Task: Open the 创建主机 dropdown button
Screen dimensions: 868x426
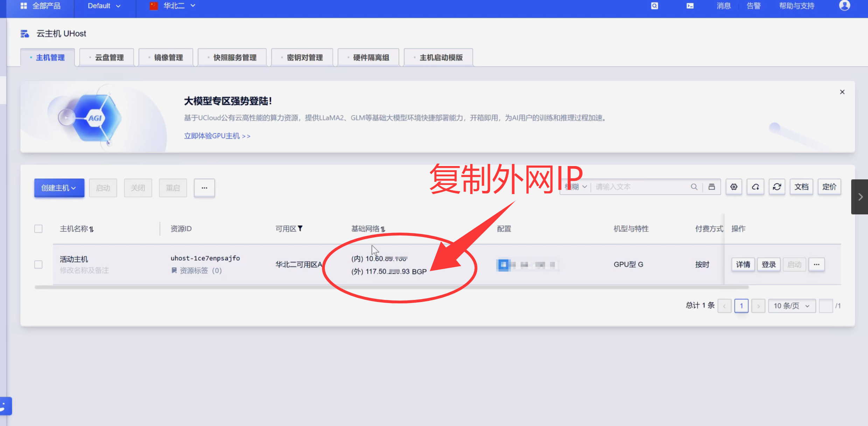Action: 59,188
